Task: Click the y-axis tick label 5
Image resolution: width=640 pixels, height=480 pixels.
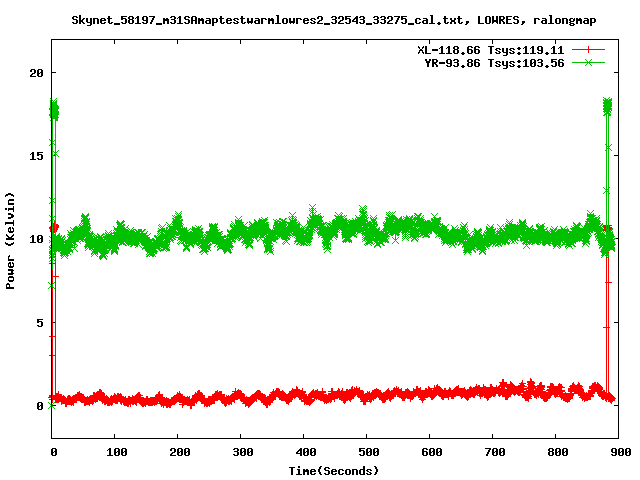Action: (x=40, y=323)
